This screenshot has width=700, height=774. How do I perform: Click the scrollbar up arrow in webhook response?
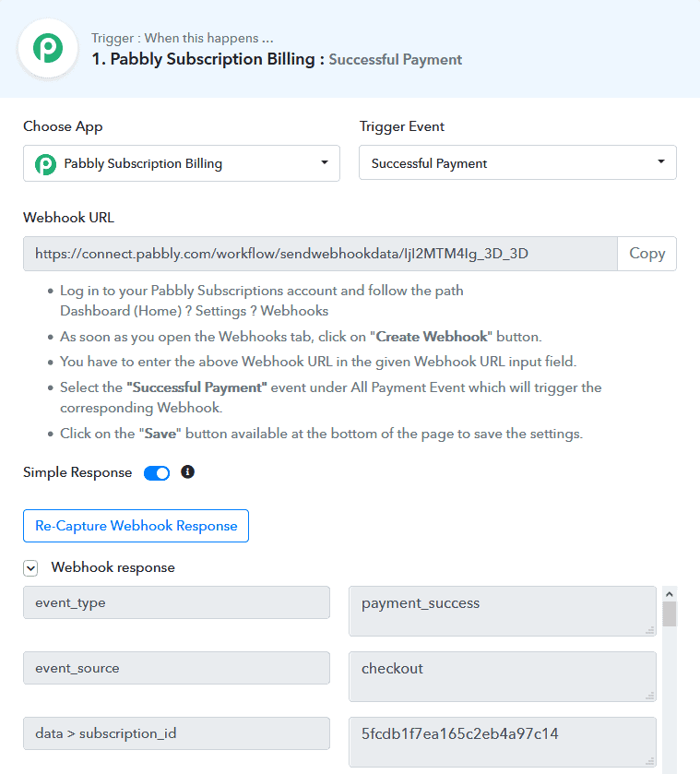click(670, 593)
